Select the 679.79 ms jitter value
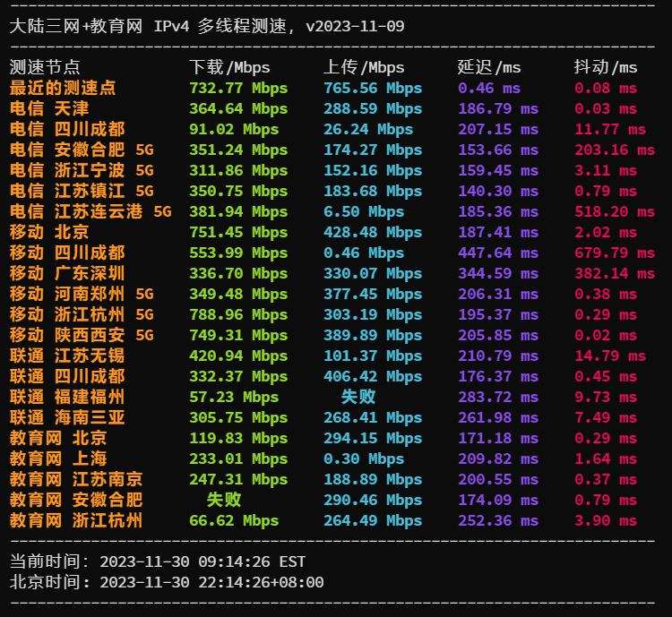This screenshot has height=617, width=672. click(615, 253)
